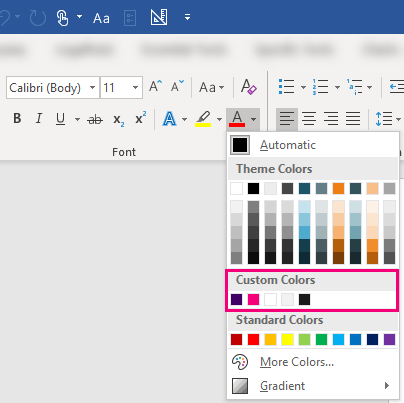Screen dimensions: 404x403
Task: Apply strikethrough formatting
Action: click(x=95, y=119)
